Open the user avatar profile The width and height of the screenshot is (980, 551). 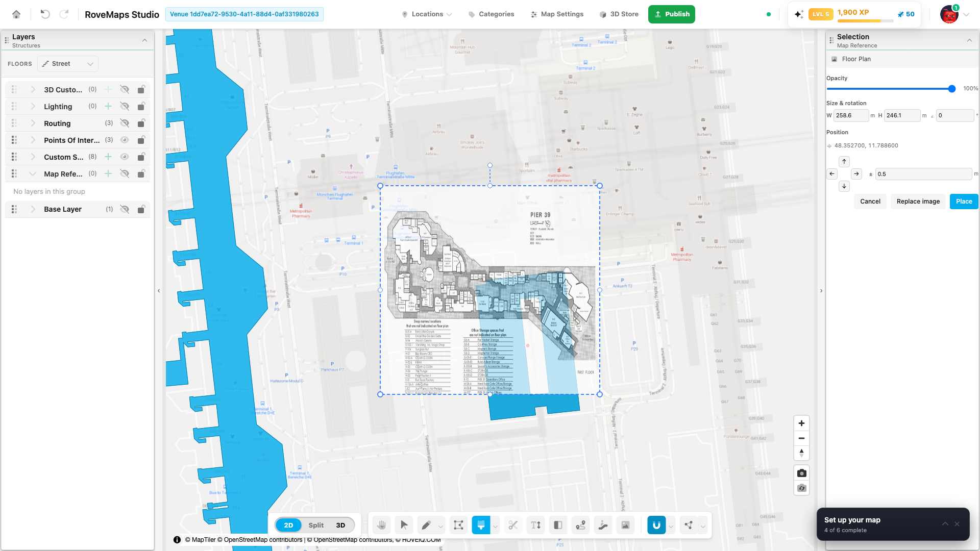(x=949, y=14)
